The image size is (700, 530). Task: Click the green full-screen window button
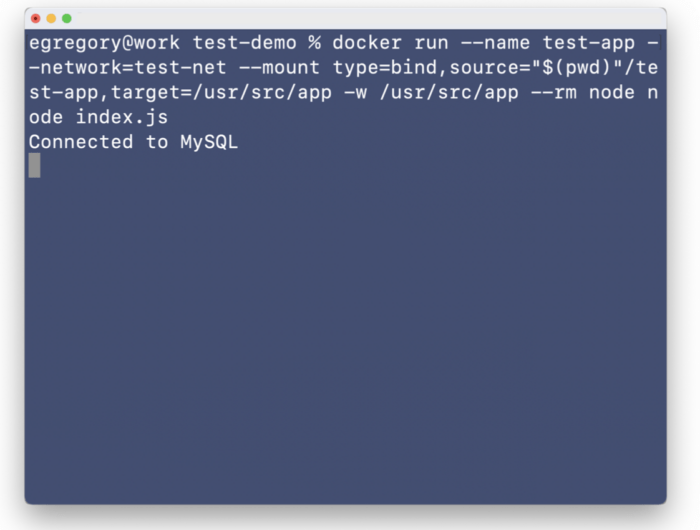tap(67, 18)
